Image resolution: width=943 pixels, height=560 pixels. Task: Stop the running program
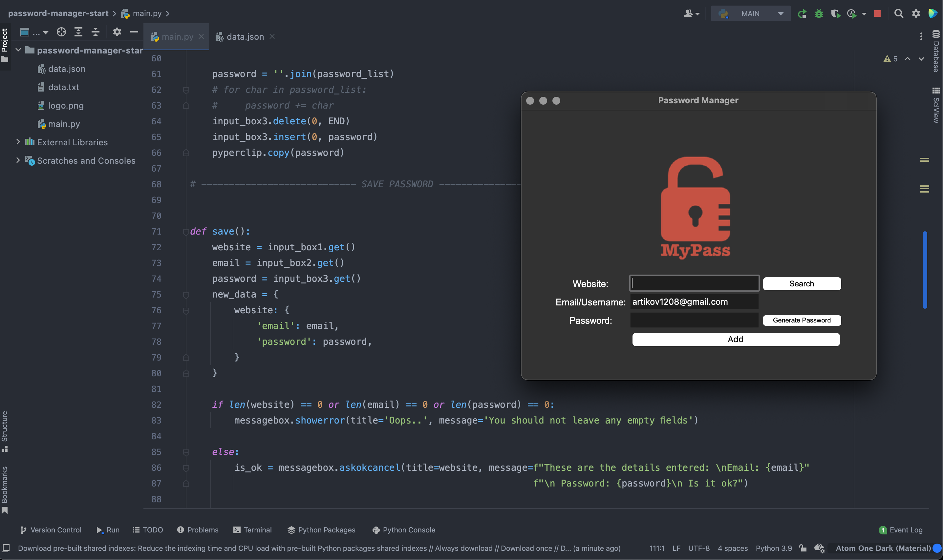(877, 13)
